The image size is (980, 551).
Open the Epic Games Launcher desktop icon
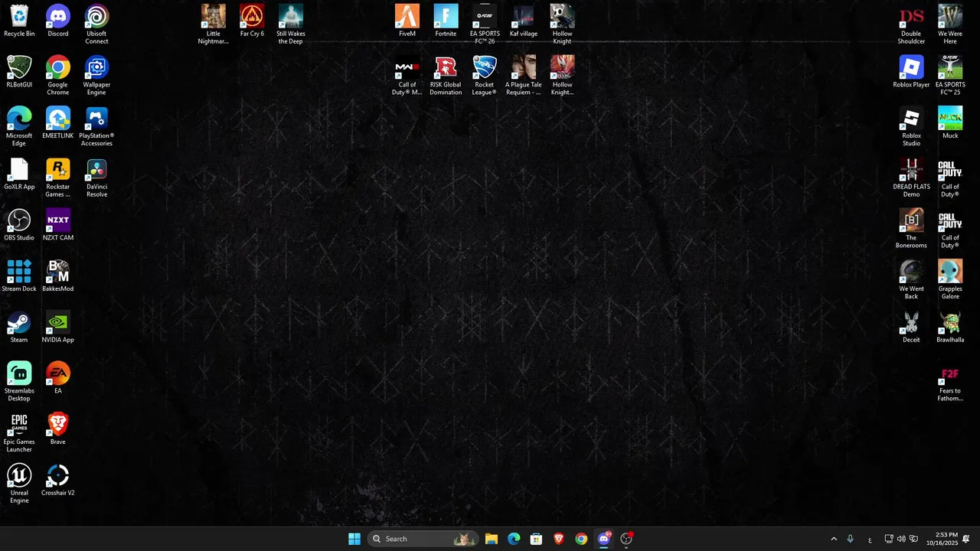click(19, 433)
